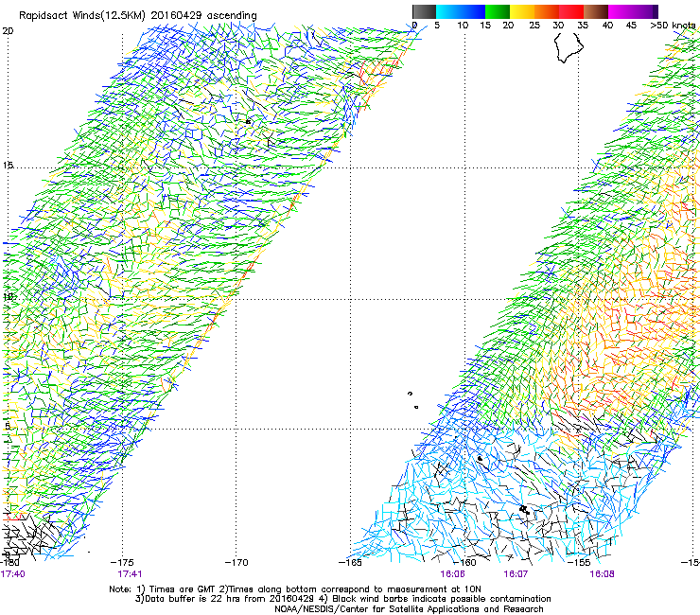Click the purple time stamp '16:07'
The height and width of the screenshot is (615, 700).
[516, 574]
